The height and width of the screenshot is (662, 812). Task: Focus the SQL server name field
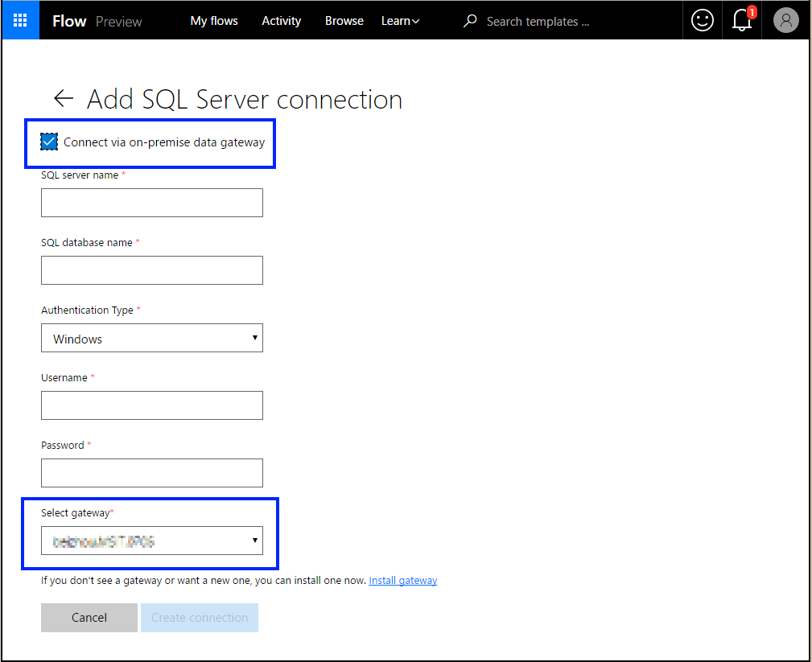point(152,203)
